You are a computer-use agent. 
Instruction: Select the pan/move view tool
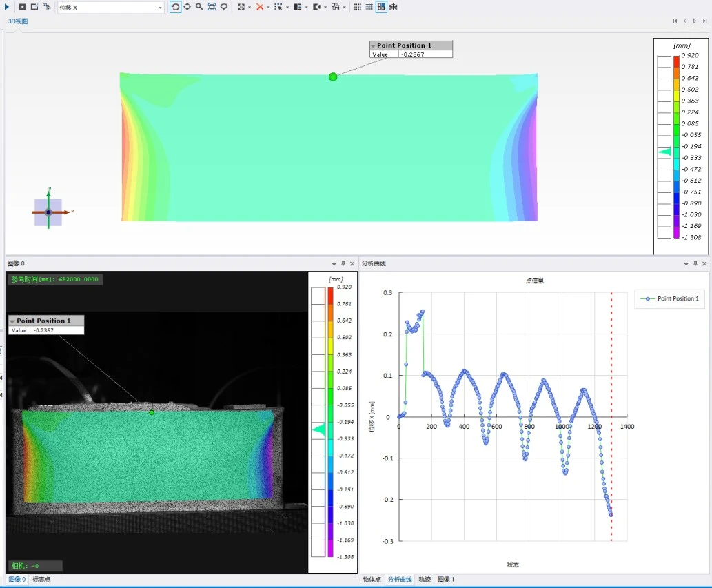187,7
